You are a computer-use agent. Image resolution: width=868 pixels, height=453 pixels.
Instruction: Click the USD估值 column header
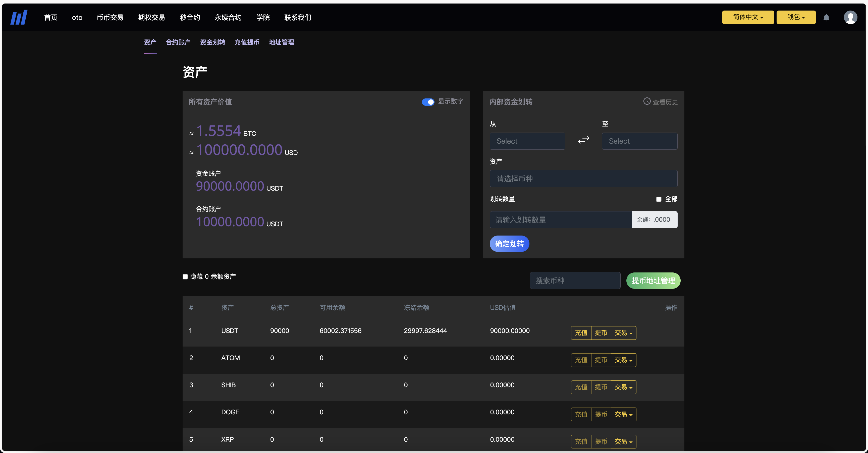(503, 308)
